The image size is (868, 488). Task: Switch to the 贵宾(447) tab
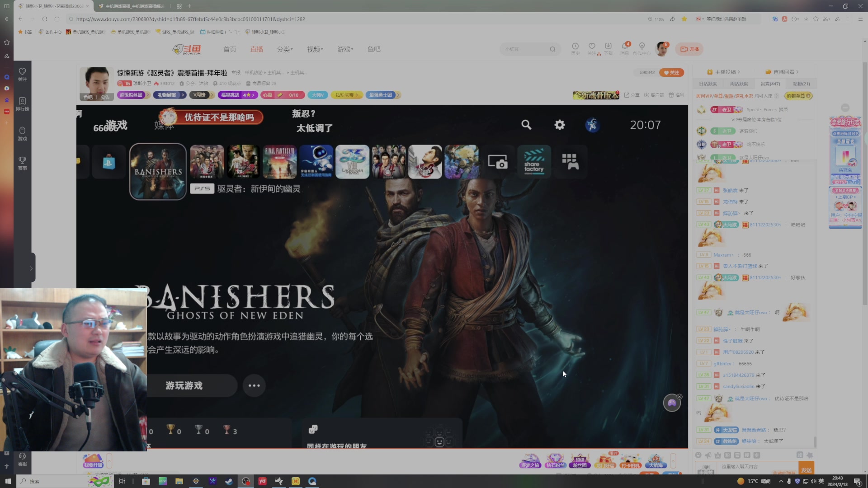click(x=770, y=84)
